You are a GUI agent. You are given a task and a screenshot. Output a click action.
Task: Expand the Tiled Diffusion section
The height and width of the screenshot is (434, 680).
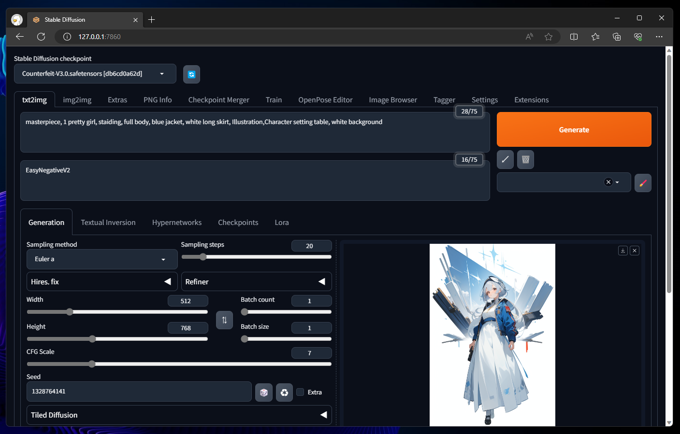pos(179,415)
